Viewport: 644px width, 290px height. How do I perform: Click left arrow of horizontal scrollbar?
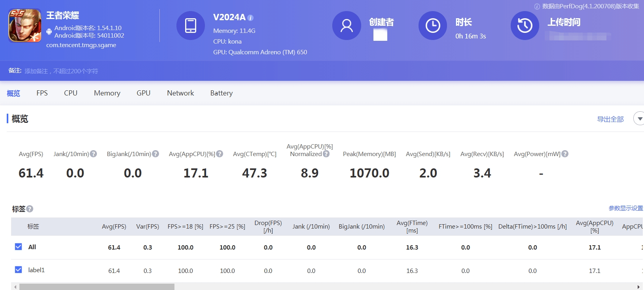coord(15,287)
